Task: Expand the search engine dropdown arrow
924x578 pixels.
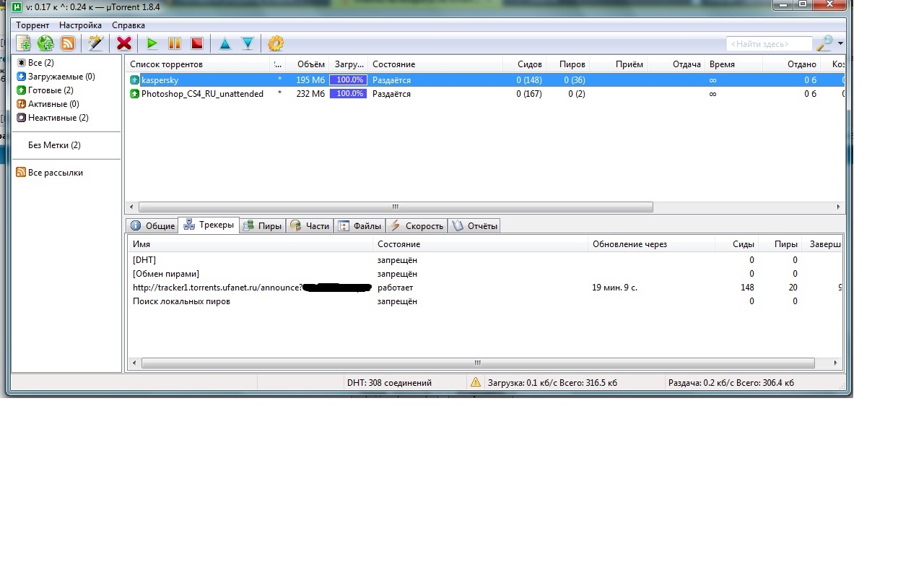Action: tap(841, 44)
